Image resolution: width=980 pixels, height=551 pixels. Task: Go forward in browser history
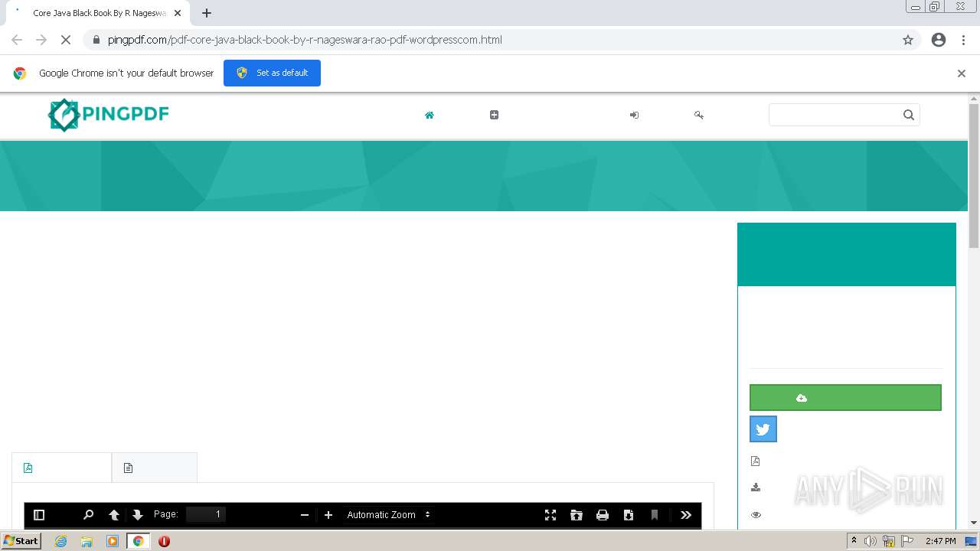pyautogui.click(x=41, y=40)
